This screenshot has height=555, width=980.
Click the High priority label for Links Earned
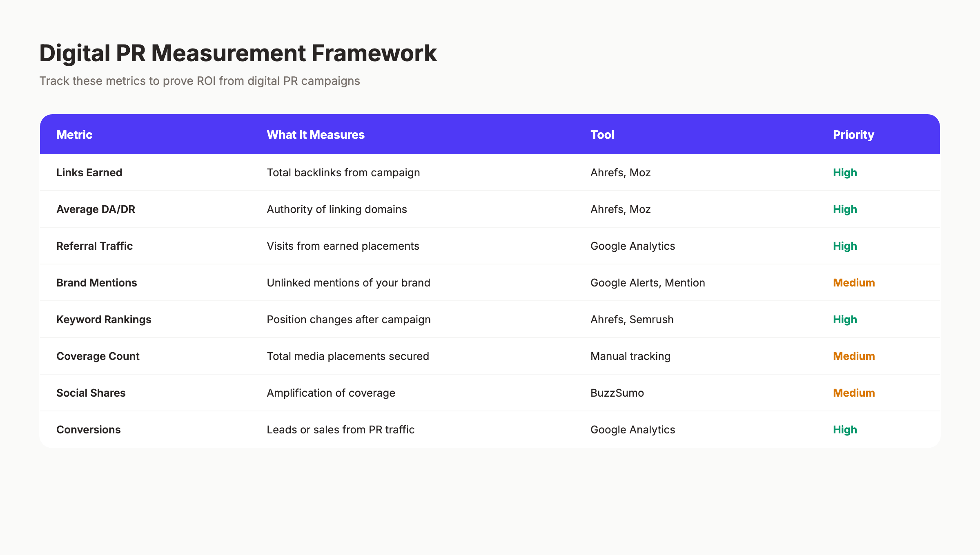[844, 172]
